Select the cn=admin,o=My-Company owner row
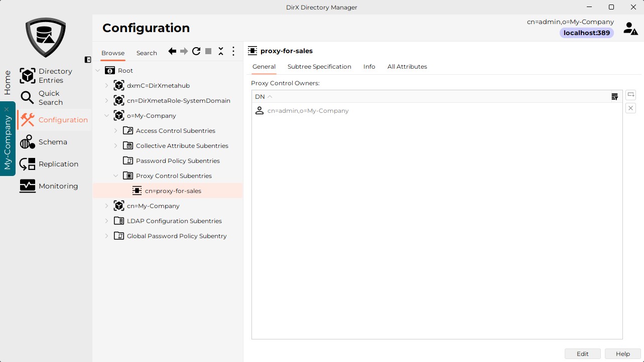The image size is (644, 362). tap(437, 111)
